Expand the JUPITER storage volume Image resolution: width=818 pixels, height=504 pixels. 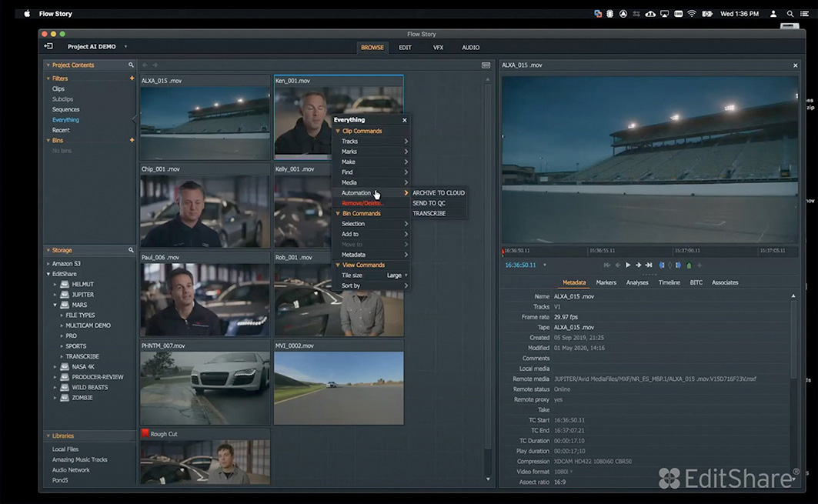55,295
